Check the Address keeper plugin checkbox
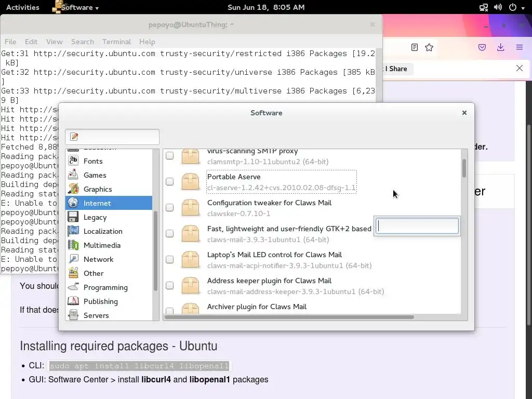This screenshot has height=399, width=532. (x=170, y=286)
